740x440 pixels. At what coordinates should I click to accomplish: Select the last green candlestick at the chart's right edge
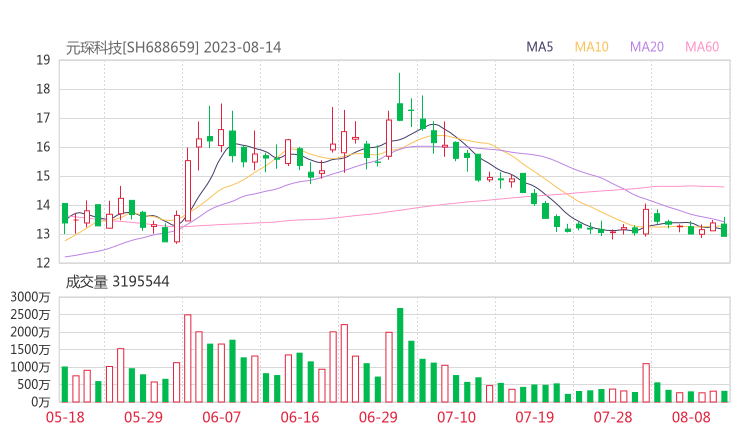[724, 227]
